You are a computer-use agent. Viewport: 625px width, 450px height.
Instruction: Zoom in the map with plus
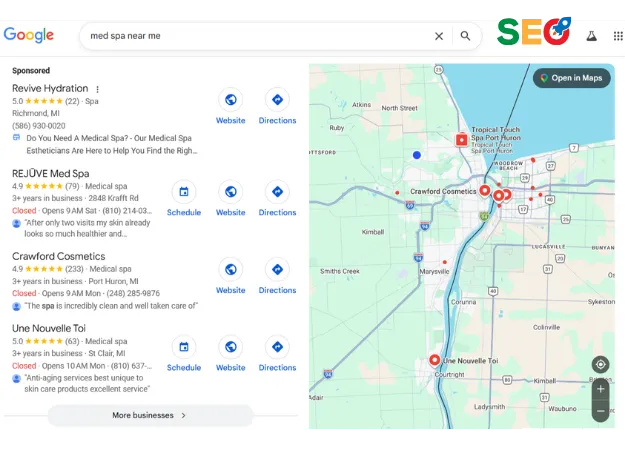pos(600,389)
